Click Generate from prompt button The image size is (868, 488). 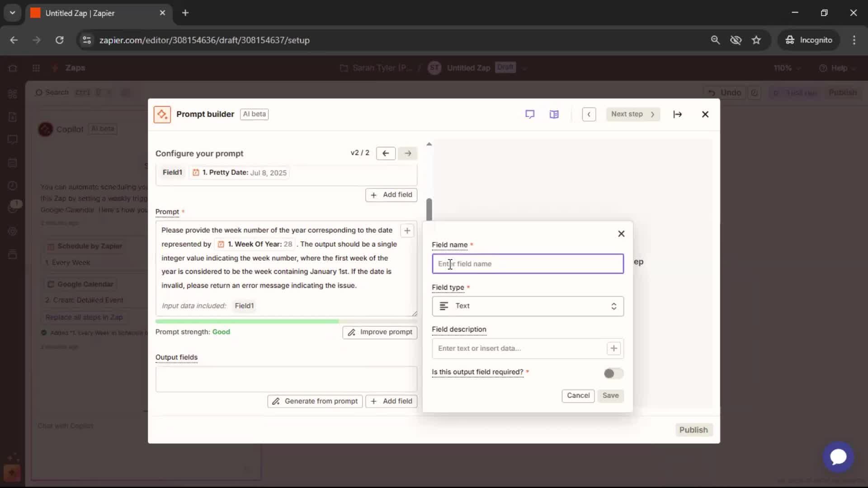315,401
